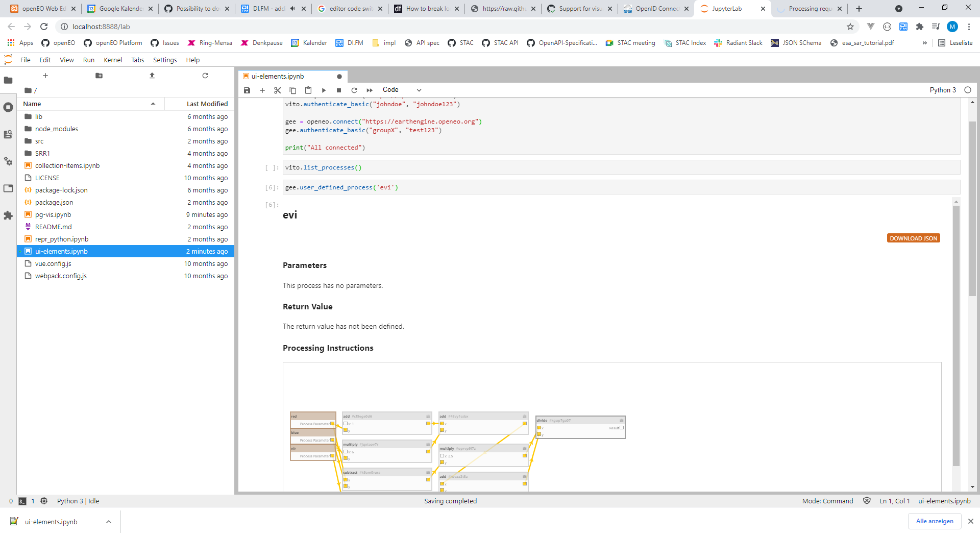Cut the selected cell with the scissors icon
The height and width of the screenshot is (536, 980).
tap(278, 90)
